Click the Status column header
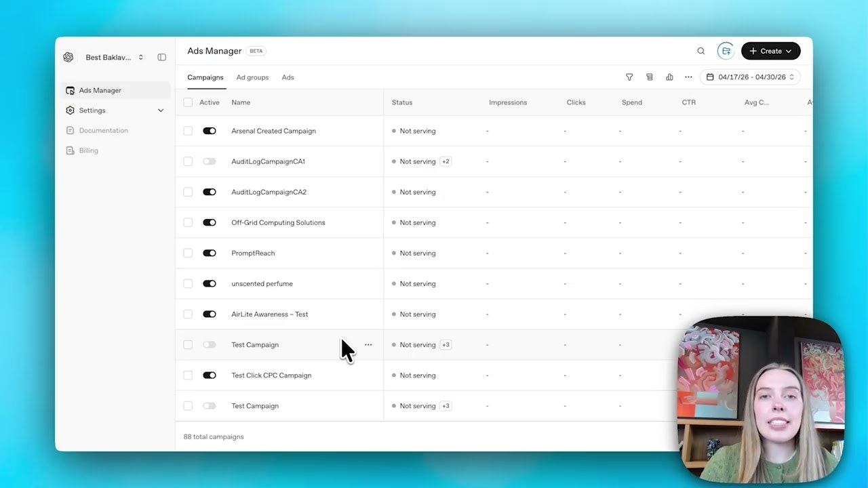 (401, 102)
